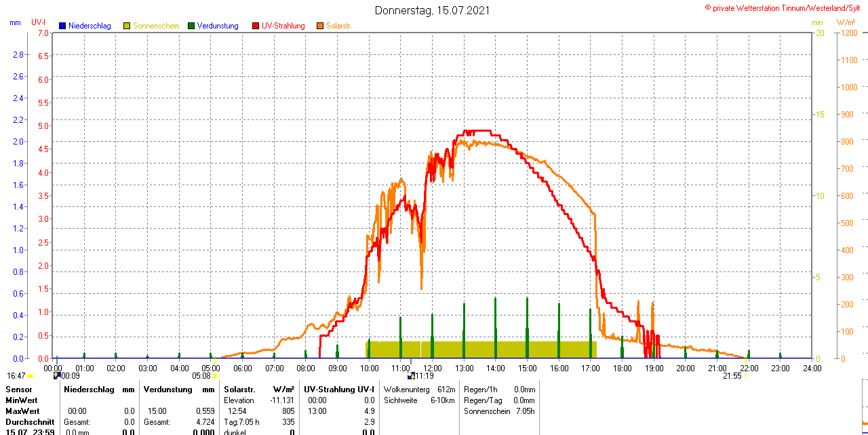Screen dimensions: 868x435
Task: Click the sunrise sun icon beside 05:08
Action: click(x=215, y=376)
